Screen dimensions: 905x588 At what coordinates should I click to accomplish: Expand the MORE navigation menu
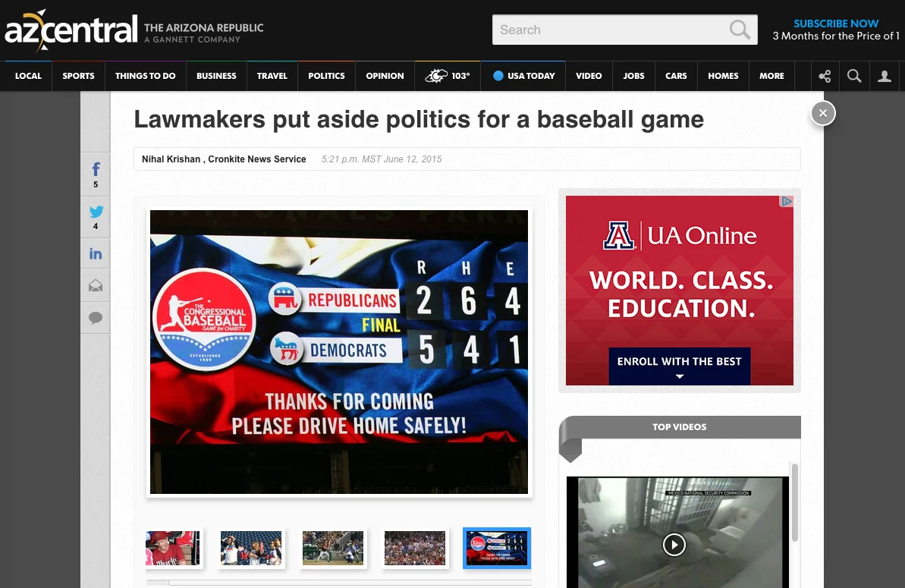click(x=771, y=76)
